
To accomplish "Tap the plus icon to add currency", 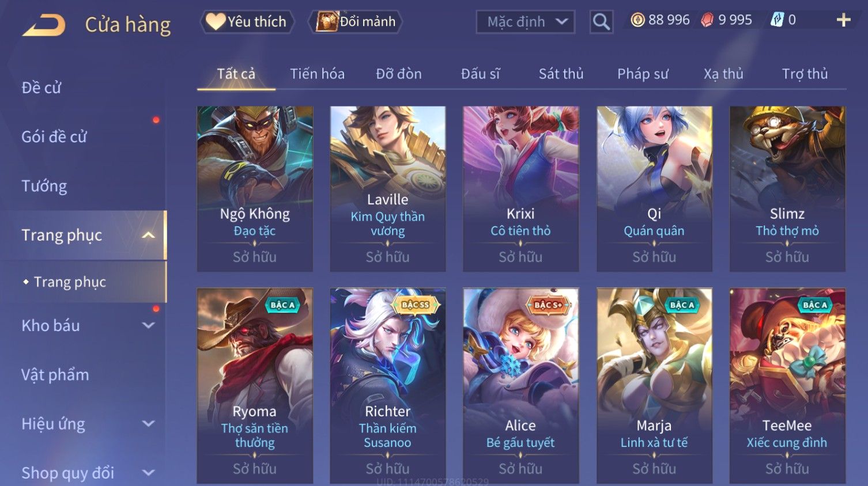I will tap(843, 20).
